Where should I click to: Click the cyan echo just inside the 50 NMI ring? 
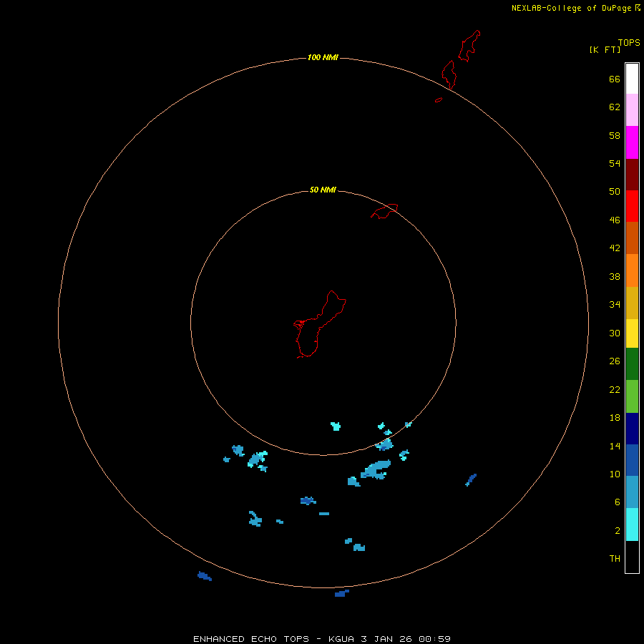(x=336, y=426)
